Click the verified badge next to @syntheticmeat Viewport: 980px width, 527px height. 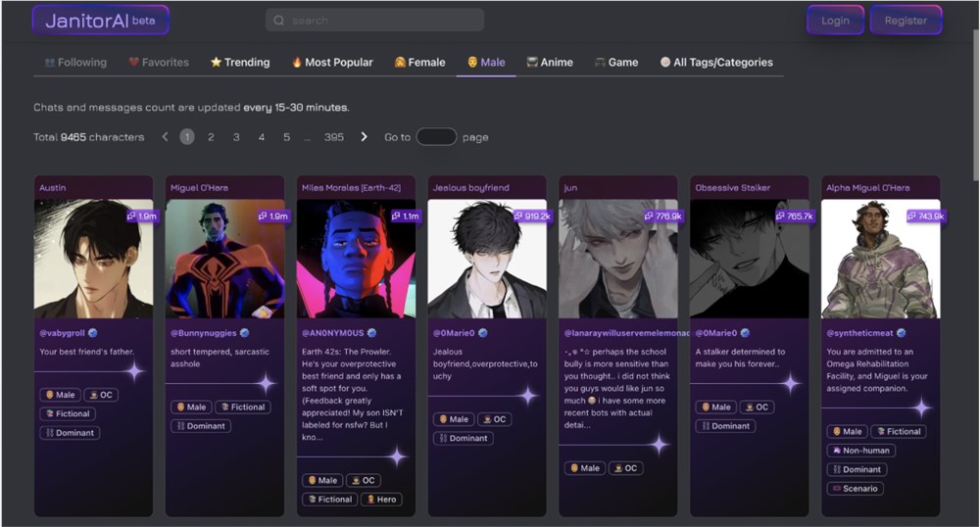[x=902, y=333]
